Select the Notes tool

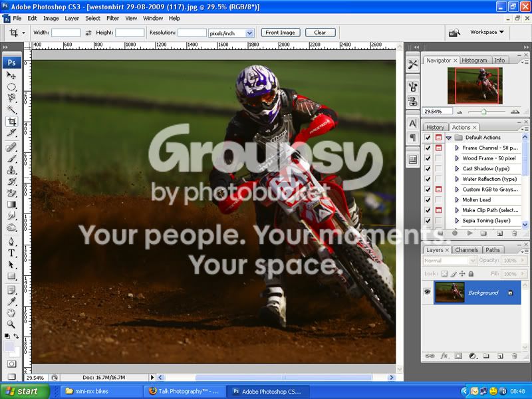point(11,290)
